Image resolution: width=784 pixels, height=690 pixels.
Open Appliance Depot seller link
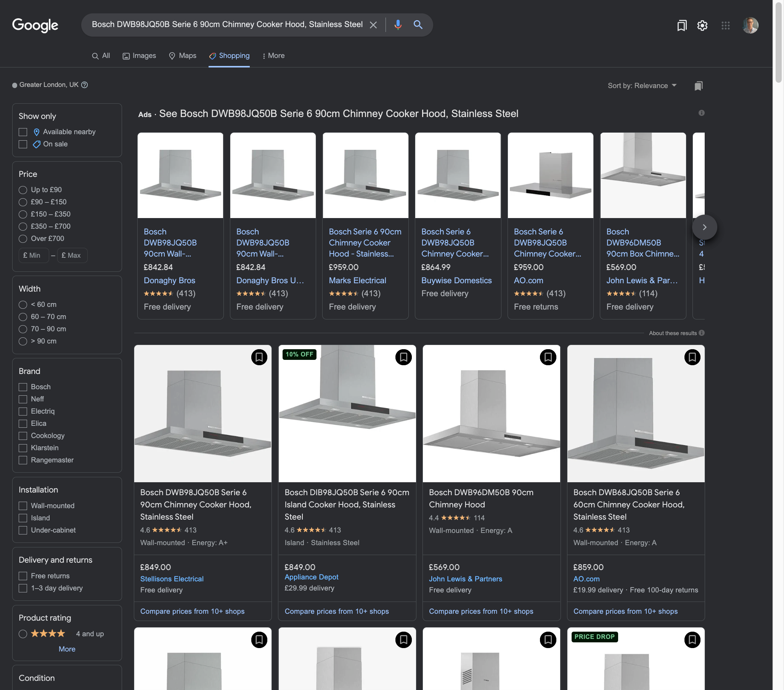pyautogui.click(x=311, y=577)
